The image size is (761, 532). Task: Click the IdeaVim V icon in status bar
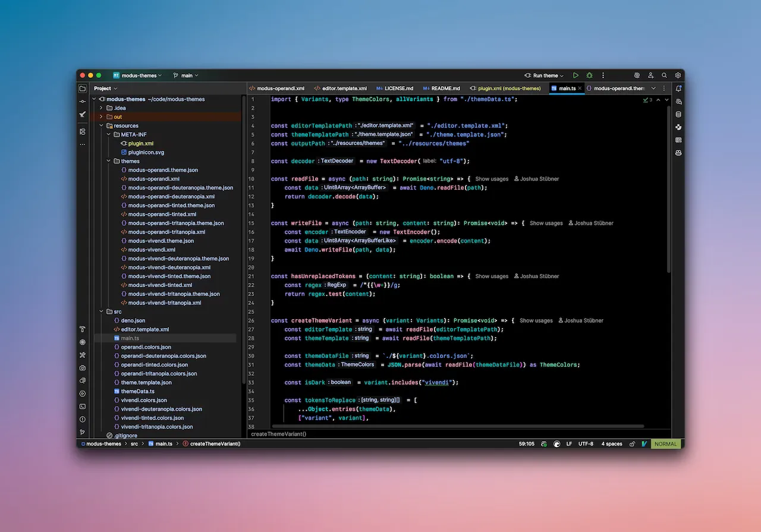click(644, 443)
